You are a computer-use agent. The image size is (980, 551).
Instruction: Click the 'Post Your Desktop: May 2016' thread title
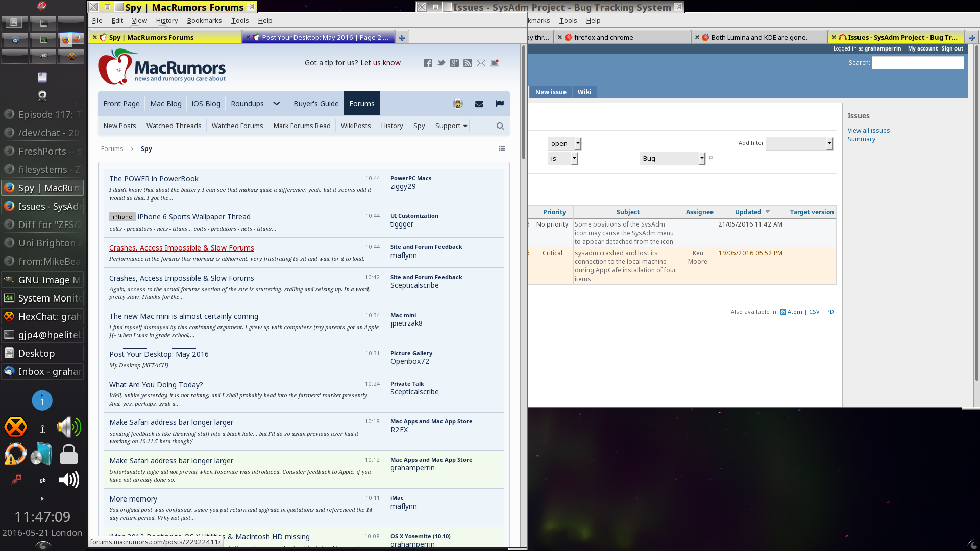tap(159, 354)
